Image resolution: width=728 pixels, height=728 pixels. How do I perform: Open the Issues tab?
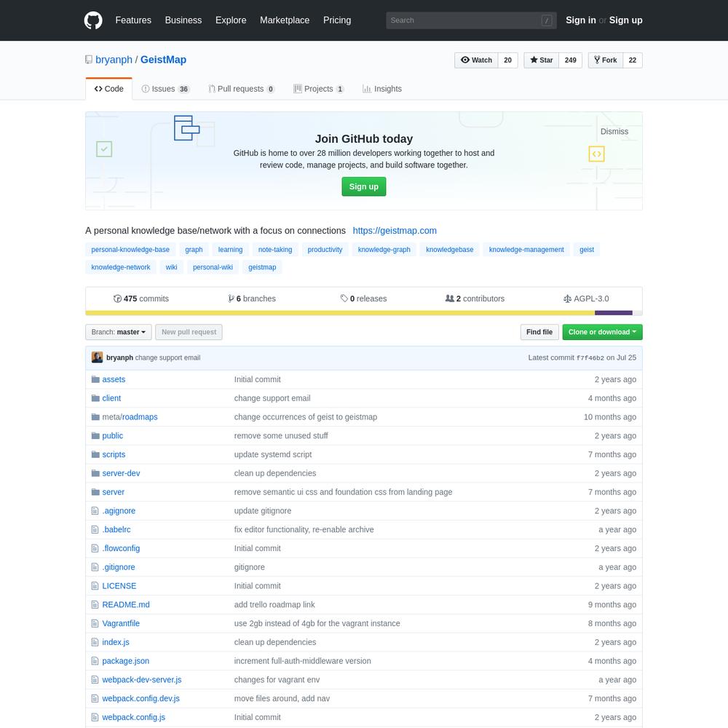166,89
